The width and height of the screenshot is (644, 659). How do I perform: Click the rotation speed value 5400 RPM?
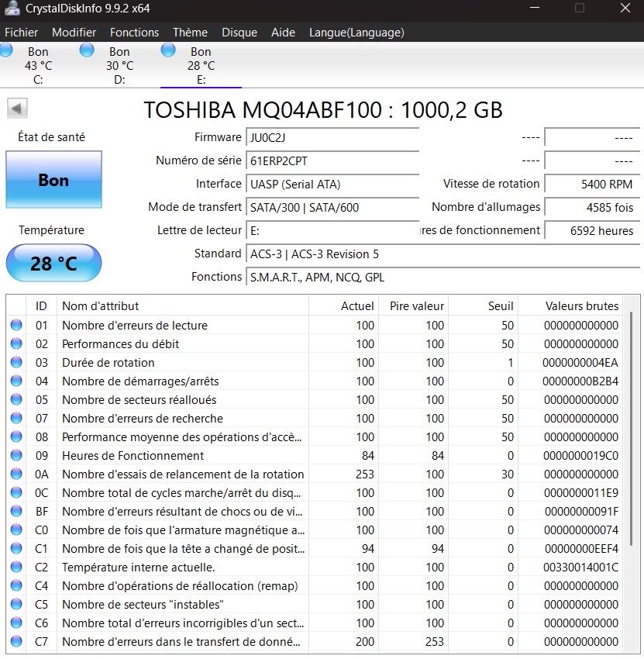(592, 184)
